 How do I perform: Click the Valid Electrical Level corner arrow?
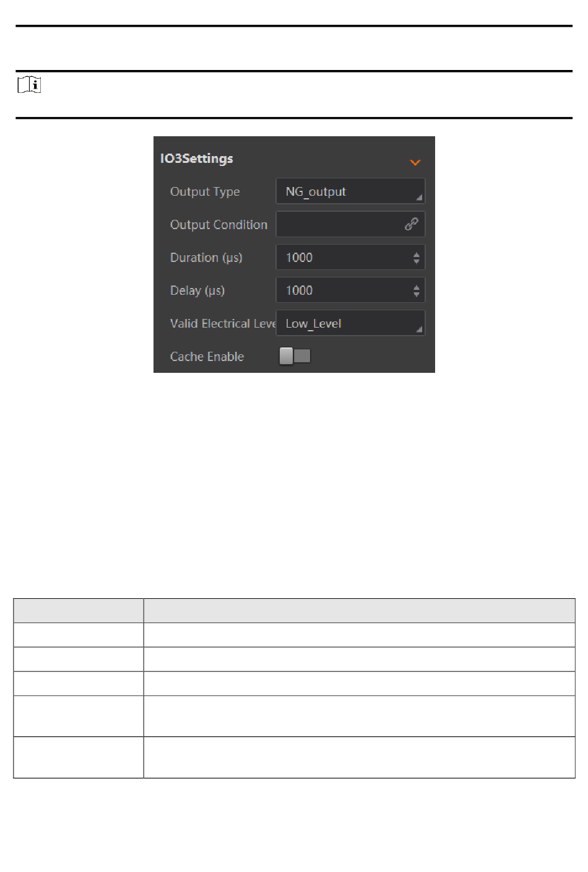(419, 329)
